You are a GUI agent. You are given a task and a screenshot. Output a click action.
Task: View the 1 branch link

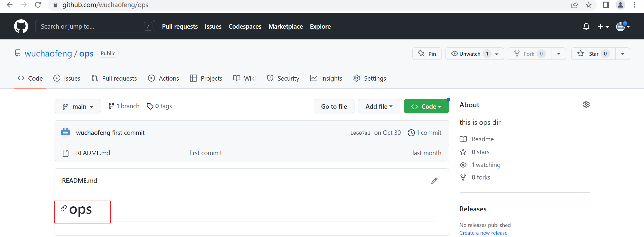click(124, 106)
